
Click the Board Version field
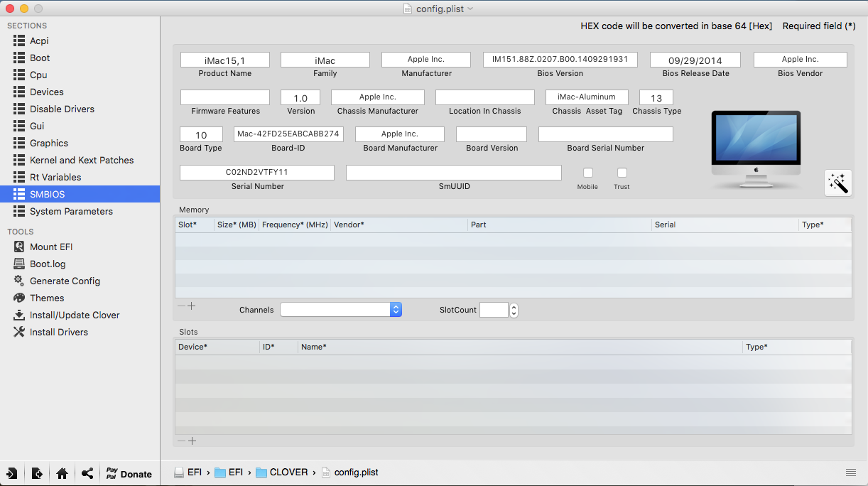coord(492,134)
